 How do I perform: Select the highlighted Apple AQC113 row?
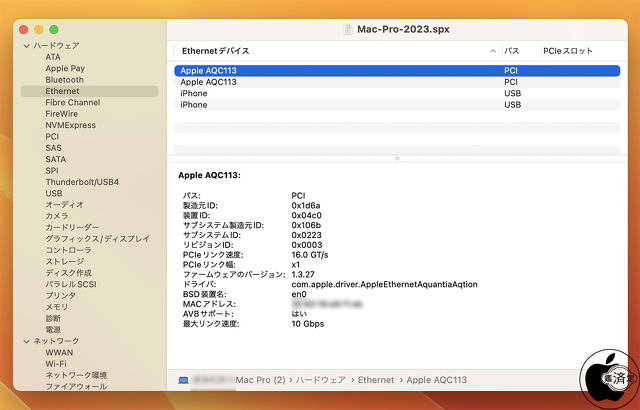pyautogui.click(x=397, y=71)
